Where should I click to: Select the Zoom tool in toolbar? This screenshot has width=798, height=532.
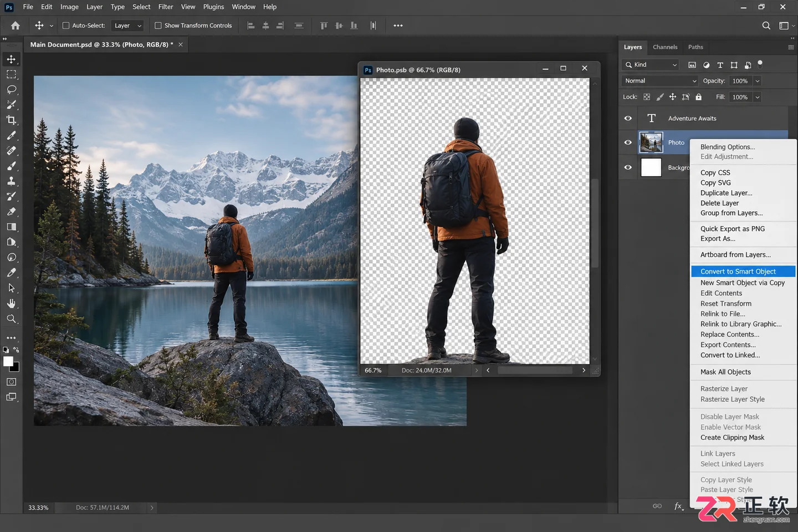11,319
